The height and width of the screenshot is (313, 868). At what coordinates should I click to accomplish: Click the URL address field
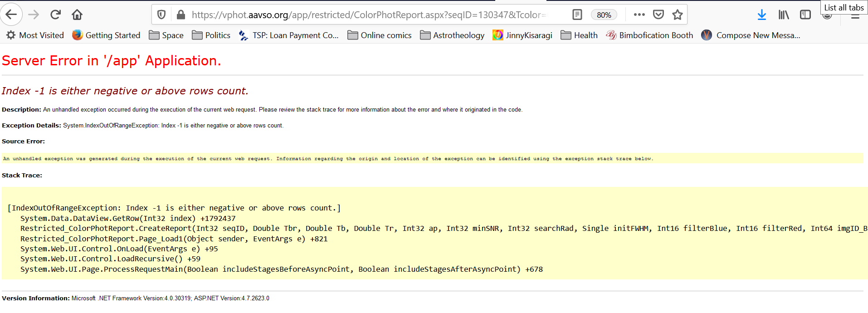click(367, 15)
